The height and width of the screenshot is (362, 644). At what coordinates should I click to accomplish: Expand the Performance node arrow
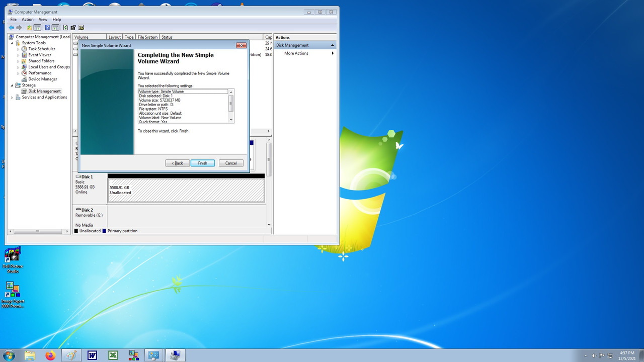[19, 73]
